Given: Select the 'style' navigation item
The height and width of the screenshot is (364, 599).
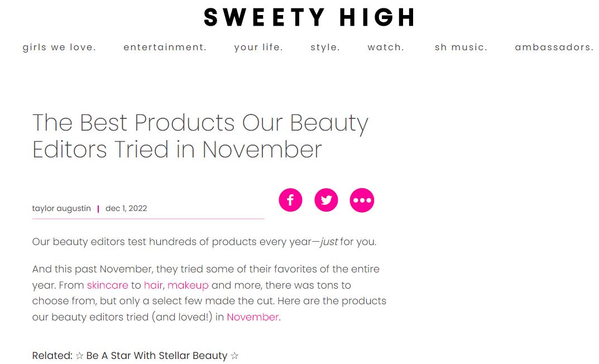Looking at the screenshot, I should click(325, 47).
